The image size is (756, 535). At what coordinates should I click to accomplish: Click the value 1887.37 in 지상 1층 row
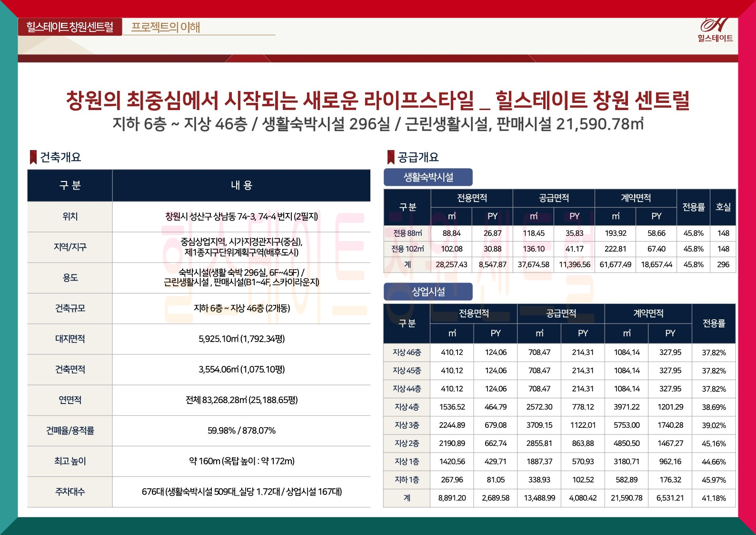[539, 461]
